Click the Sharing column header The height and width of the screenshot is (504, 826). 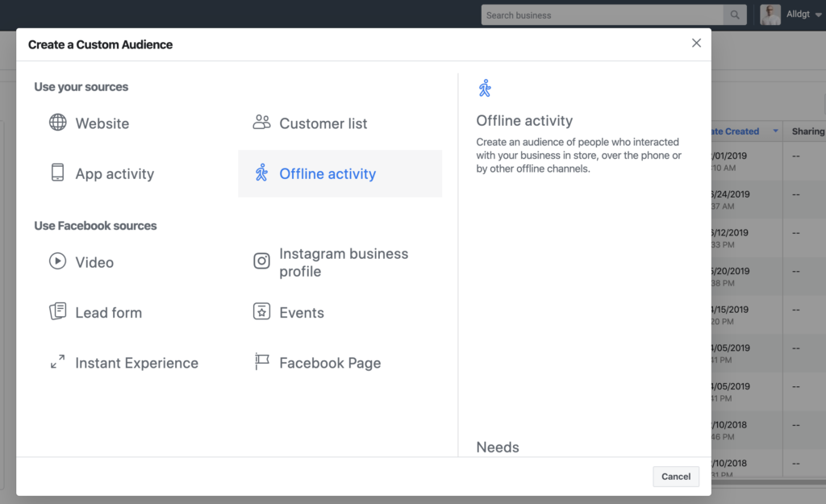coord(808,131)
